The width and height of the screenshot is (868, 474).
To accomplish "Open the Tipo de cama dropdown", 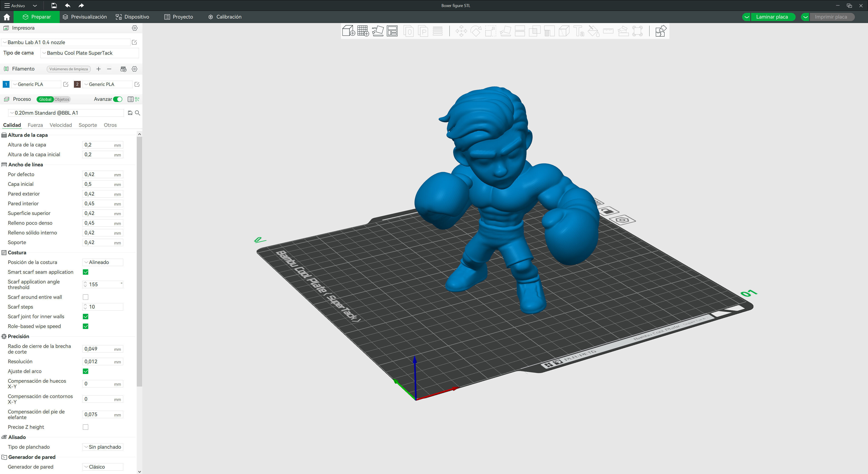I will (90, 53).
